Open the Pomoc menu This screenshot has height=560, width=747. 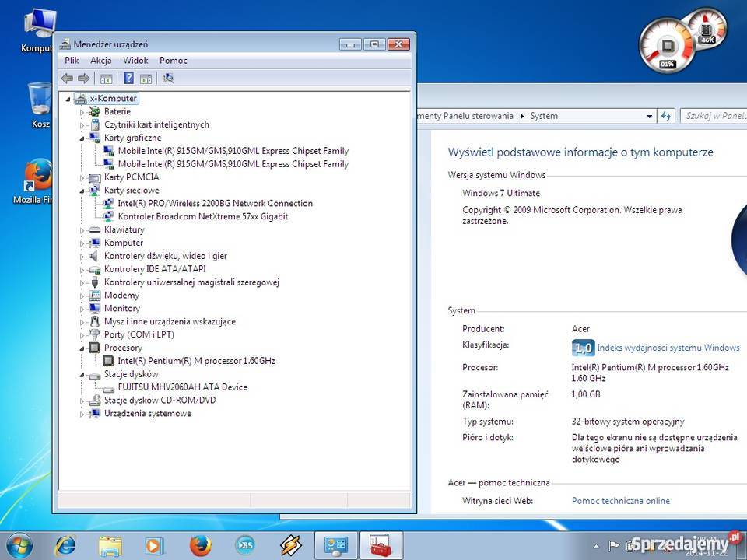point(173,61)
